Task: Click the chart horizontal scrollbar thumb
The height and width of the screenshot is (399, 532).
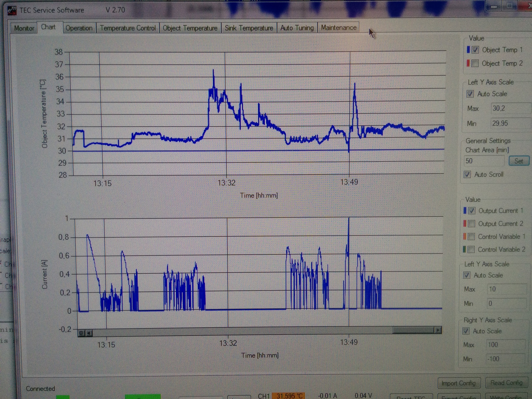Action: click(414, 330)
